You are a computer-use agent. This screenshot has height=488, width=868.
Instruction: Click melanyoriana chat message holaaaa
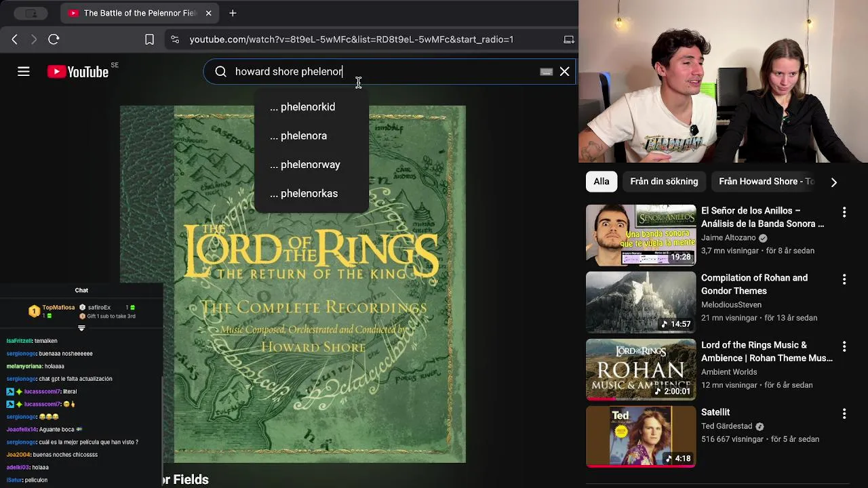click(35, 366)
